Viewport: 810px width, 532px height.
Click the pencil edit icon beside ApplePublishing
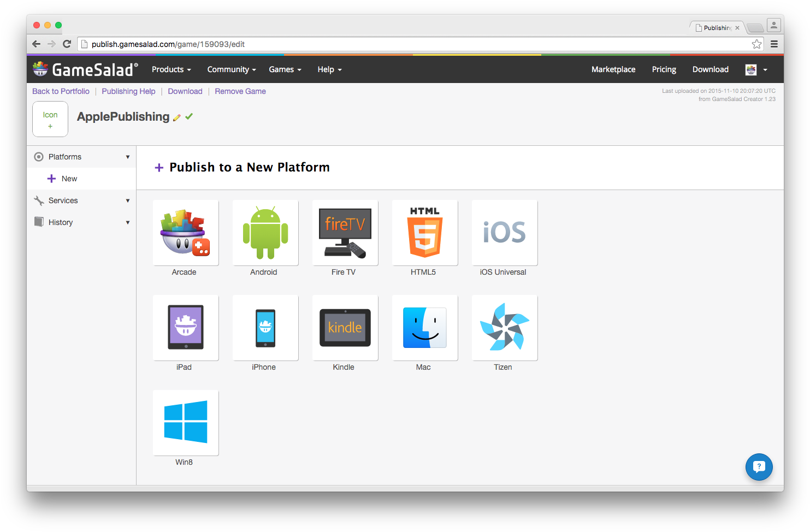point(176,117)
